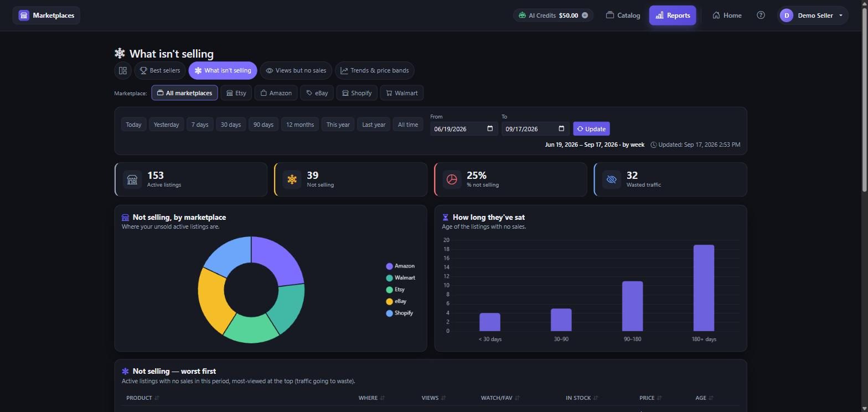The height and width of the screenshot is (412, 868).
Task: Sort table by the IN STOCK sort icon
Action: pyautogui.click(x=596, y=398)
